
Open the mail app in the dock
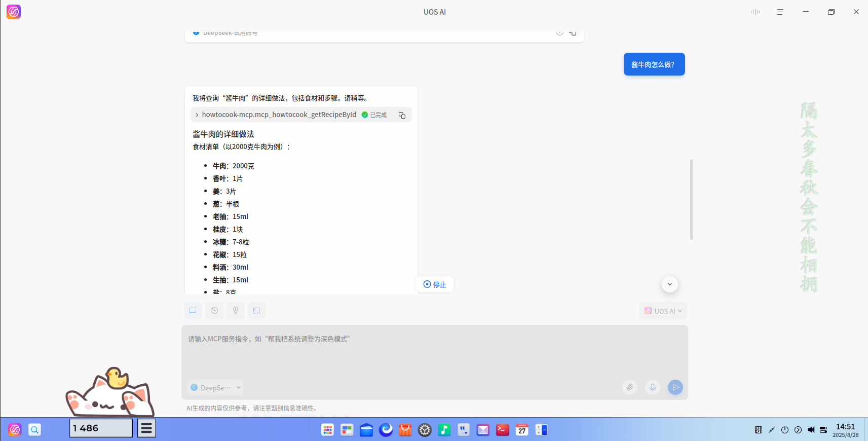point(483,430)
